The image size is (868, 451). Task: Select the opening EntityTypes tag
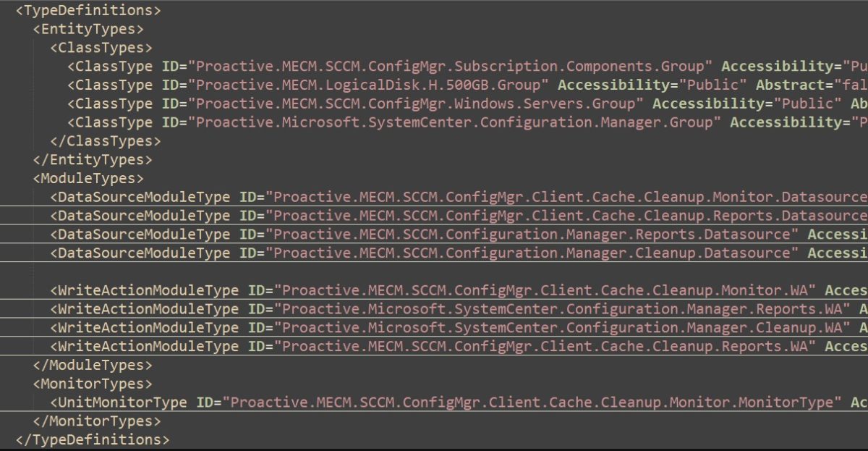click(88, 30)
